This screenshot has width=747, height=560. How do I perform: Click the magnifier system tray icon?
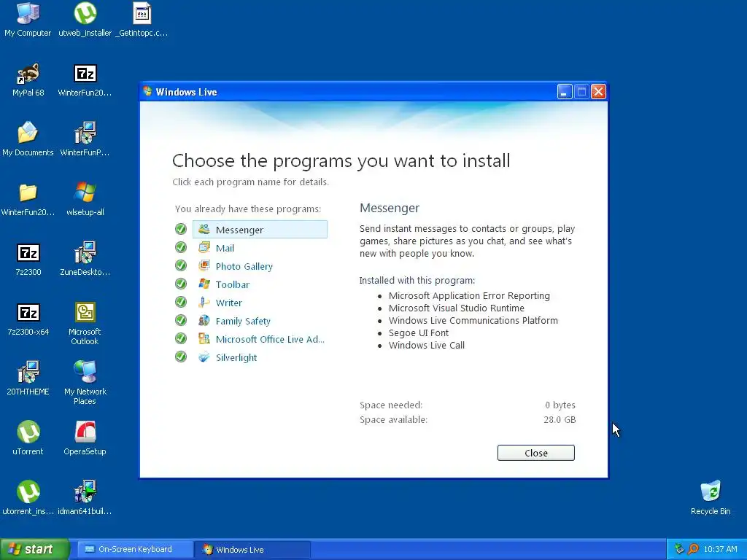pos(693,549)
